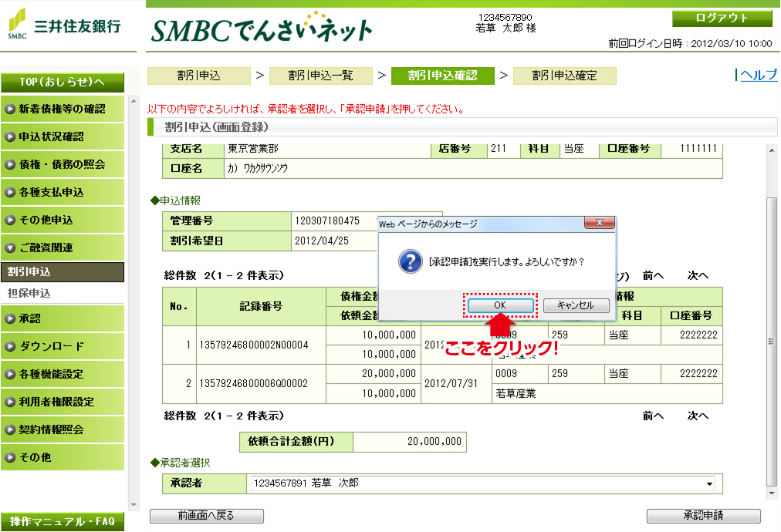
Task: Click the 三井住友銀行 SMBC logo
Action: [x=65, y=24]
